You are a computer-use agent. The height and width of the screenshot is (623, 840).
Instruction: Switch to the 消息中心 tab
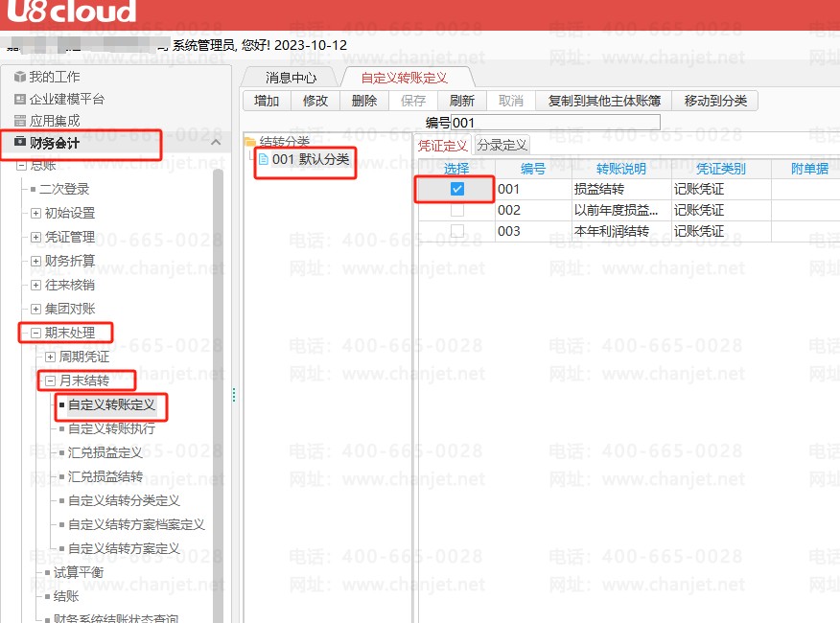coord(292,77)
